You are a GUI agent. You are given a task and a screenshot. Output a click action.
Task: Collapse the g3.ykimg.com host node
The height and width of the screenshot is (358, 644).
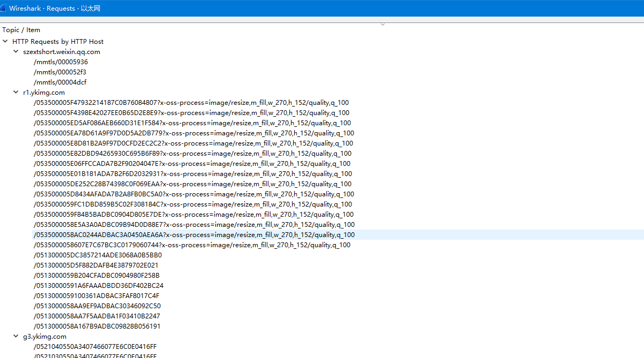click(x=16, y=337)
